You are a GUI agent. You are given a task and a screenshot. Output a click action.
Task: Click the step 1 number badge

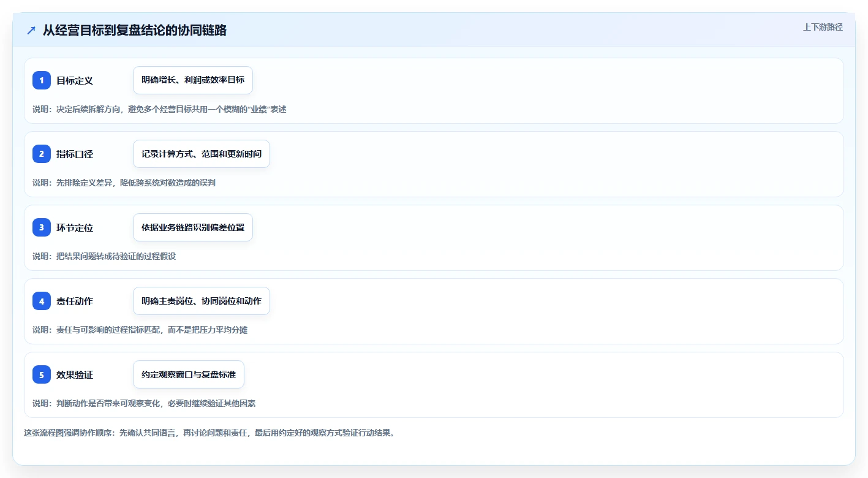[x=42, y=80]
